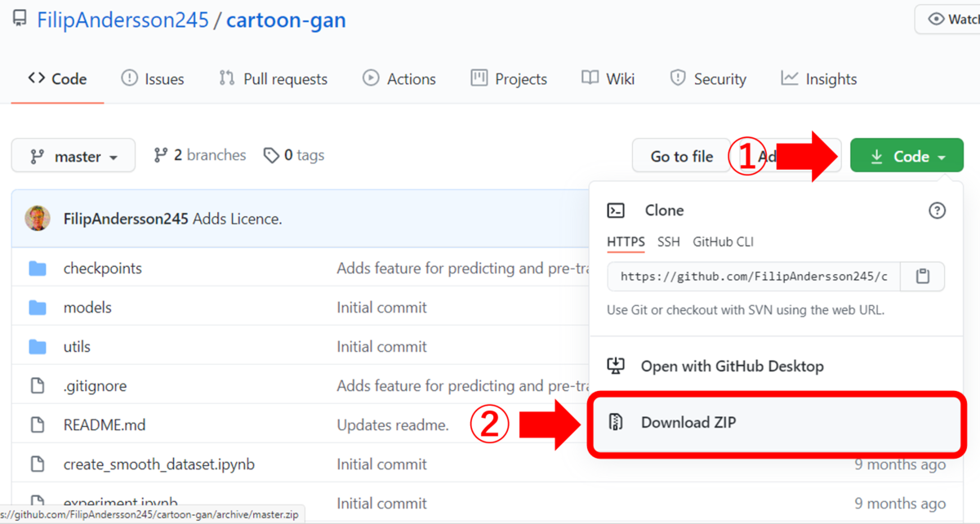Viewport: 980px width, 524px height.
Task: Open the Projects tab
Action: click(x=509, y=79)
